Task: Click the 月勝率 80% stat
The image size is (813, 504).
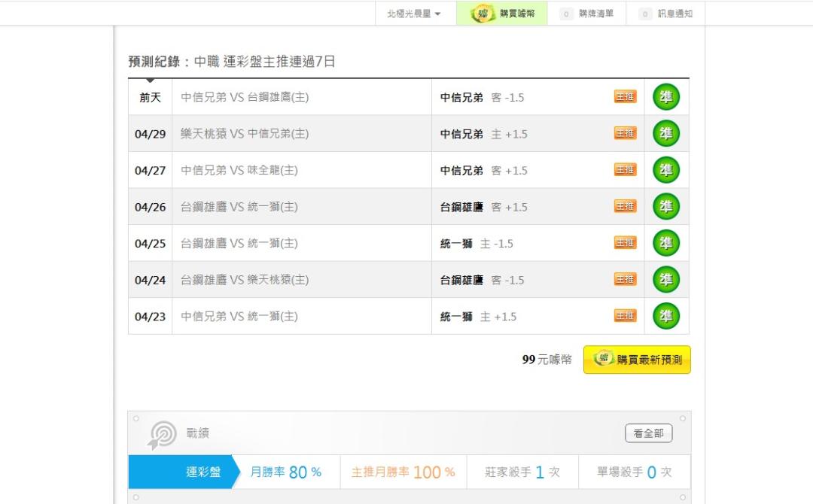Action: (286, 472)
